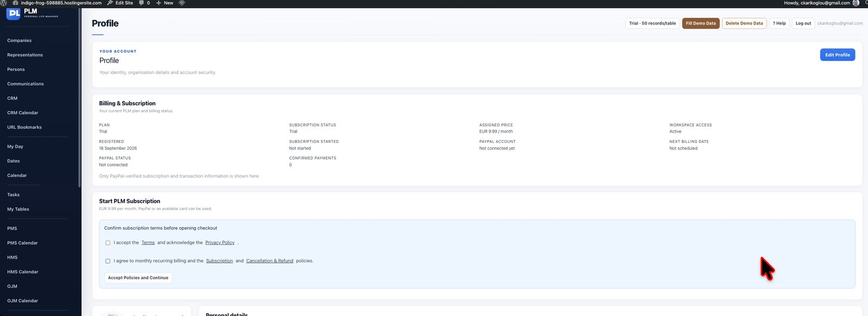Click the account email next to Log out
868x316 pixels.
(x=840, y=23)
